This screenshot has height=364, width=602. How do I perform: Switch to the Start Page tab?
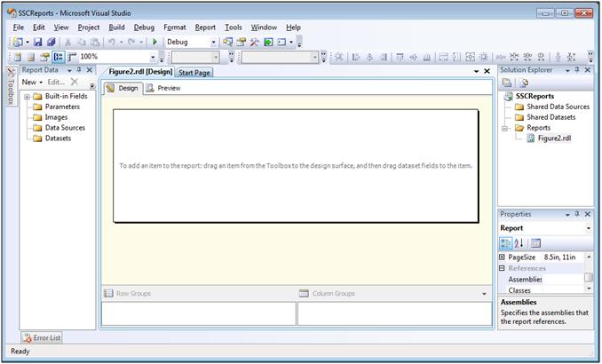pyautogui.click(x=194, y=73)
